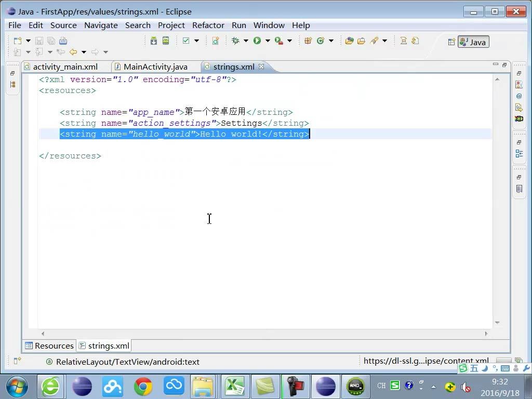Open the File menu
Screen dimensions: 532x399
[15, 25]
